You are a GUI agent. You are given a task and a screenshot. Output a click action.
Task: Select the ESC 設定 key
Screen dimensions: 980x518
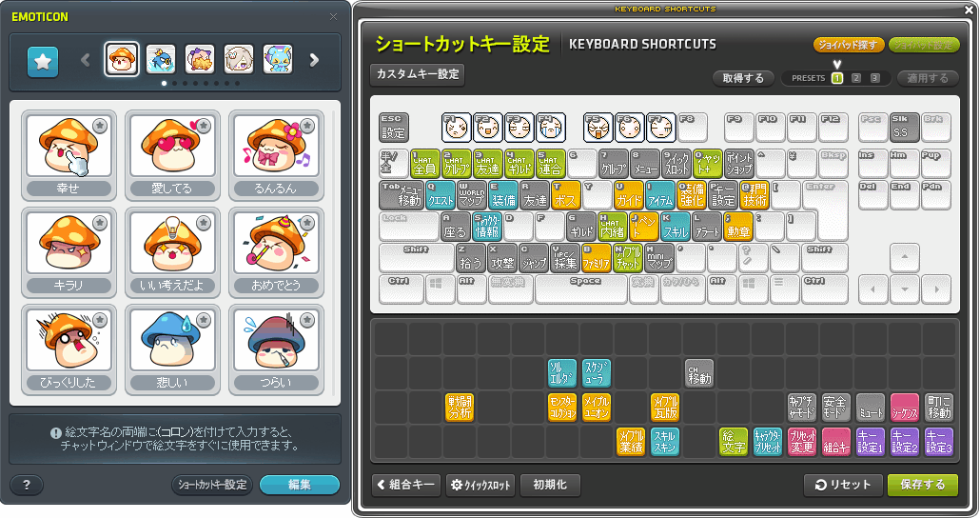394,128
